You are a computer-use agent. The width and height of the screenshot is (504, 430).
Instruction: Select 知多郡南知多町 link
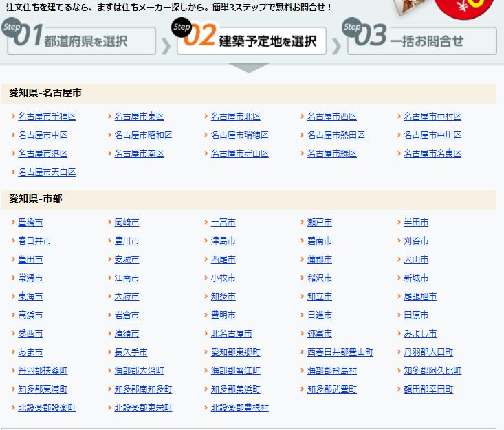(143, 389)
